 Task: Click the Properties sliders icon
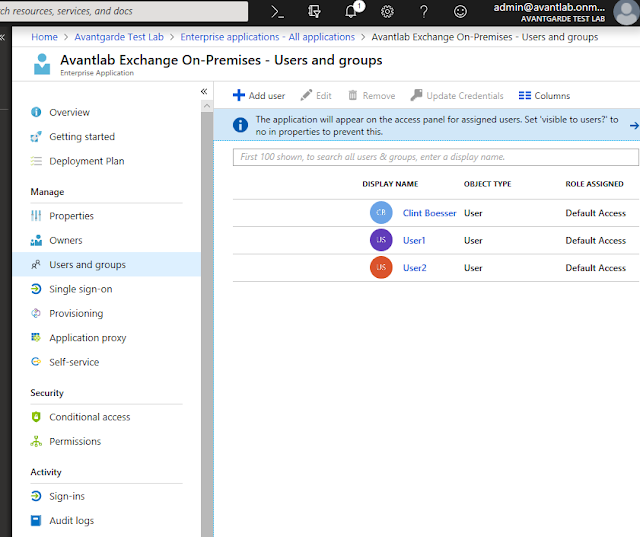[36, 215]
